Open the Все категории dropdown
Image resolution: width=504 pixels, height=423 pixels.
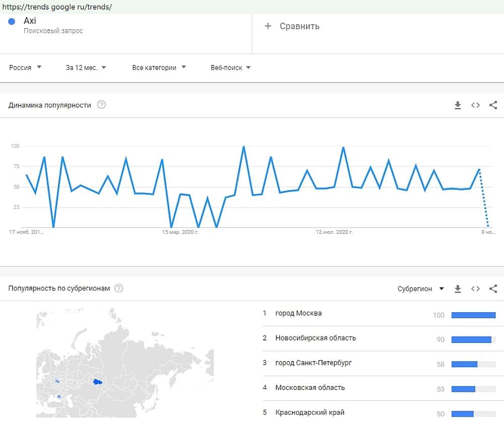[159, 67]
